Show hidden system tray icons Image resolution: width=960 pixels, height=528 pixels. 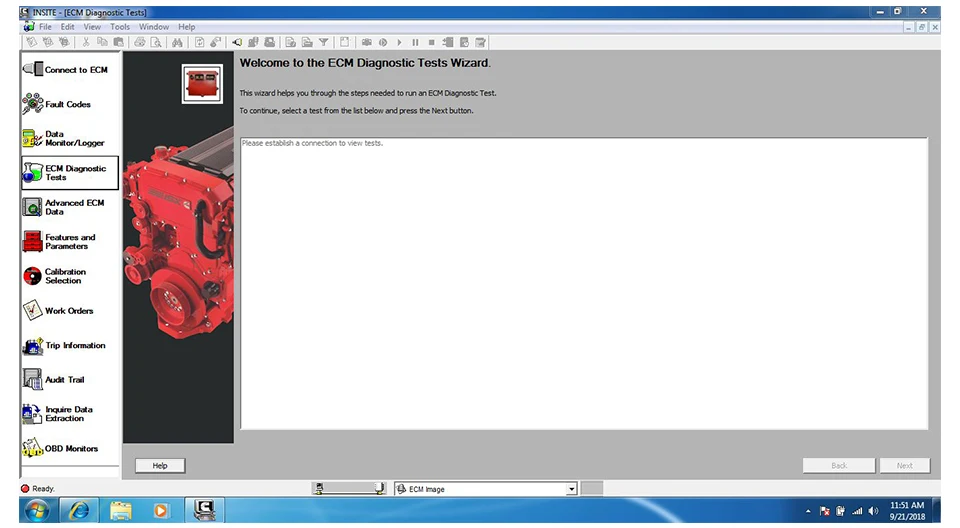coord(808,511)
